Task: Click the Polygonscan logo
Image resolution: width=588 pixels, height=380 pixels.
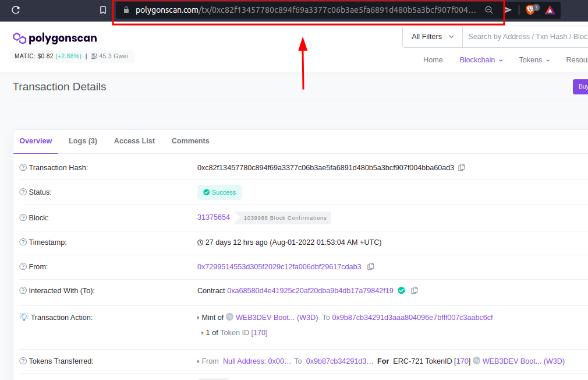Action: pos(55,38)
